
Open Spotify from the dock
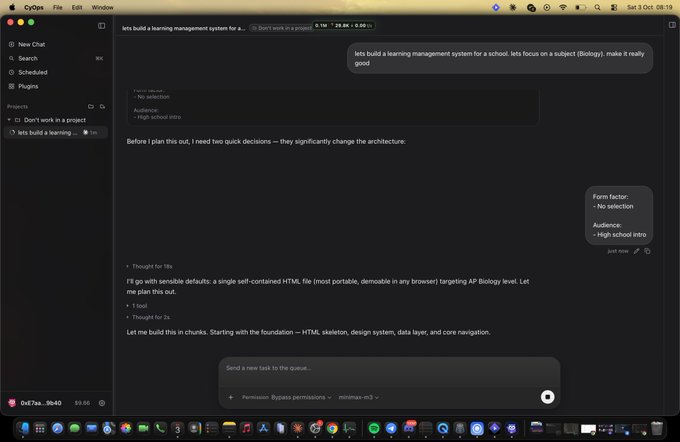pos(374,429)
